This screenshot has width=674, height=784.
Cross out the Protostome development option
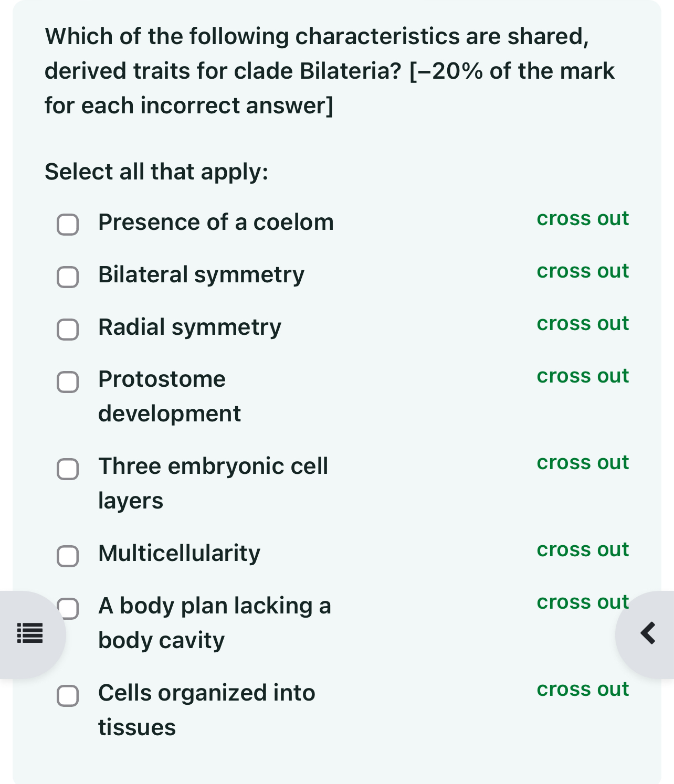[x=582, y=377]
